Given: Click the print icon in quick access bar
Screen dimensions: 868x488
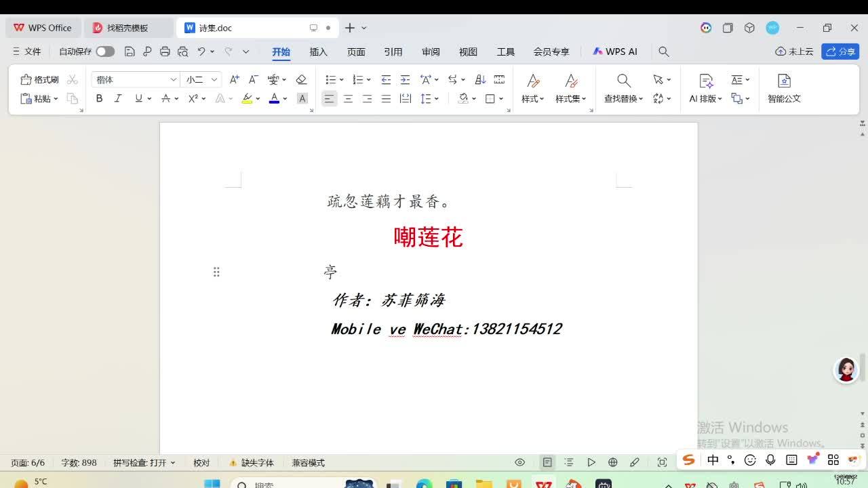Looking at the screenshot, I should [165, 52].
